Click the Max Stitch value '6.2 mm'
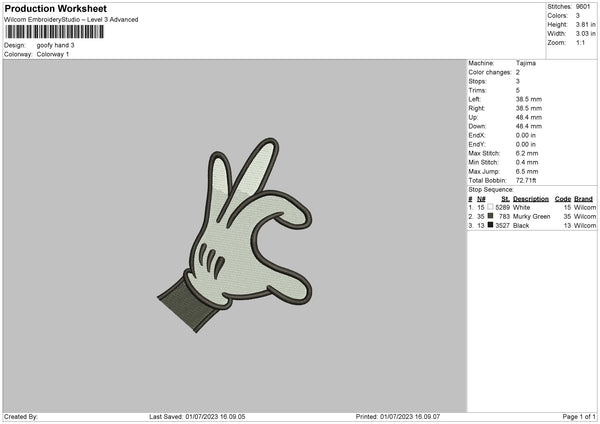 tap(527, 153)
